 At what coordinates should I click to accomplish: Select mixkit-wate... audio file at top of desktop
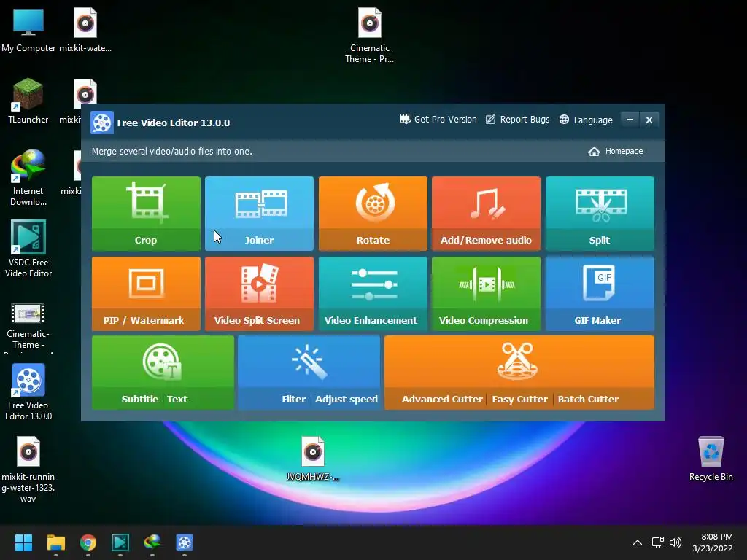coord(85,30)
